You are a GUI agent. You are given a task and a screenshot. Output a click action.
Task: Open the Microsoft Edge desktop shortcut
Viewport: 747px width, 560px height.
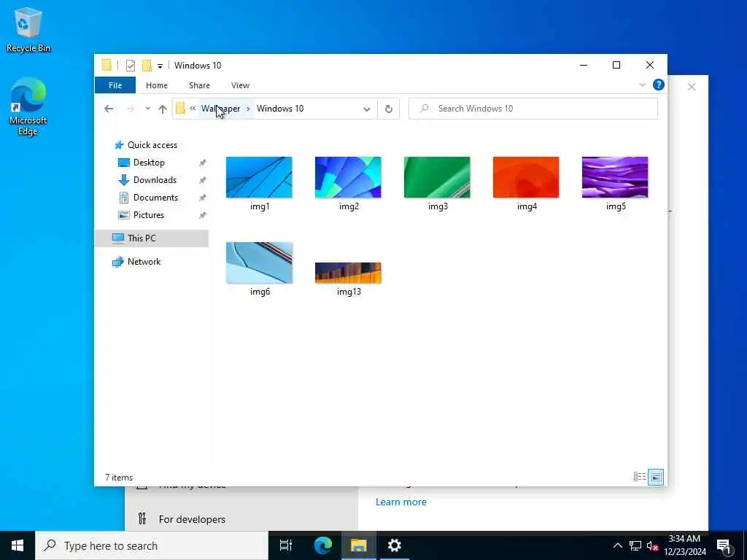(x=28, y=106)
